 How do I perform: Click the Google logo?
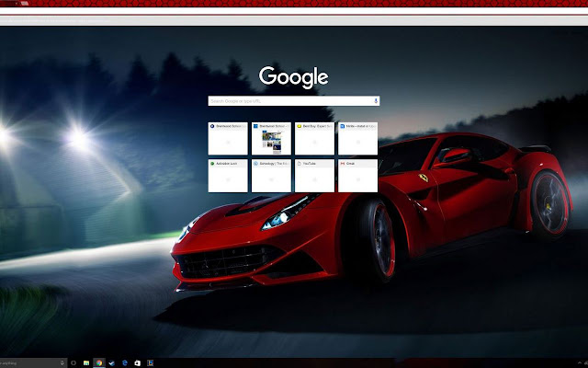click(x=294, y=77)
